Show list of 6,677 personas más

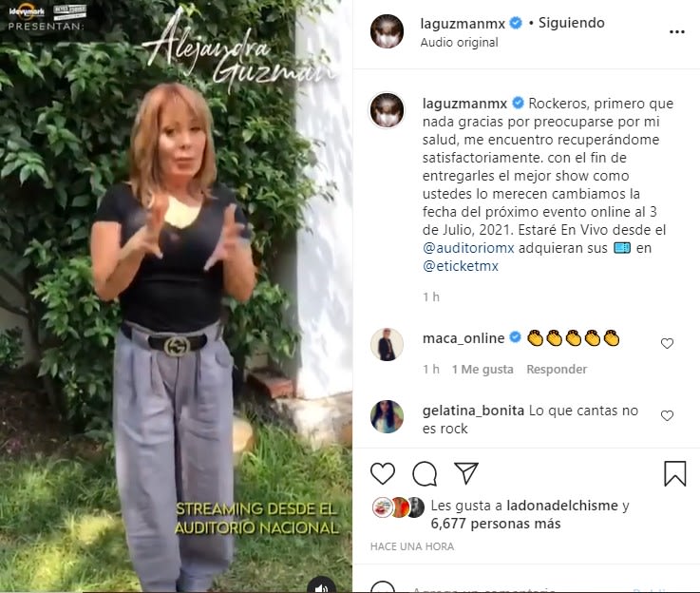(496, 524)
